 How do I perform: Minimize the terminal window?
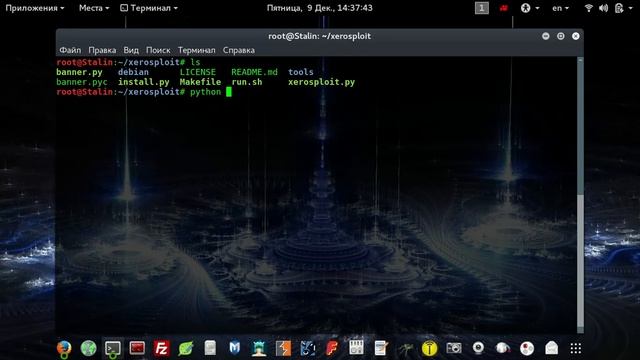click(x=546, y=36)
